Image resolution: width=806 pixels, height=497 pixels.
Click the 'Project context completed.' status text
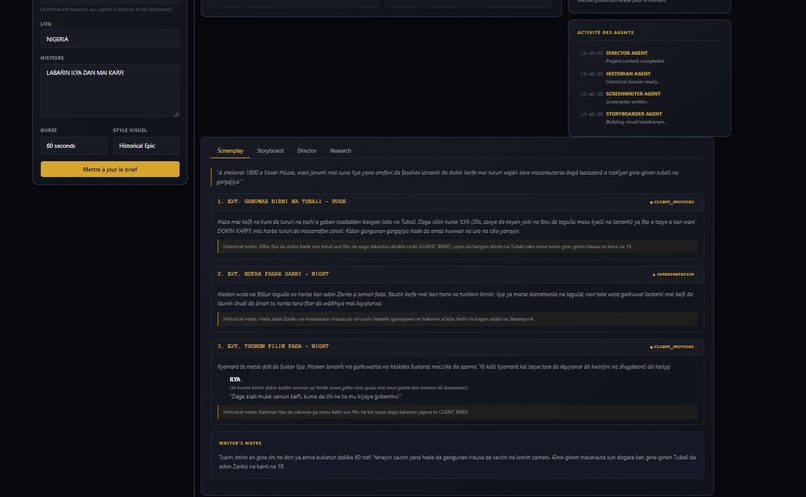click(x=635, y=61)
